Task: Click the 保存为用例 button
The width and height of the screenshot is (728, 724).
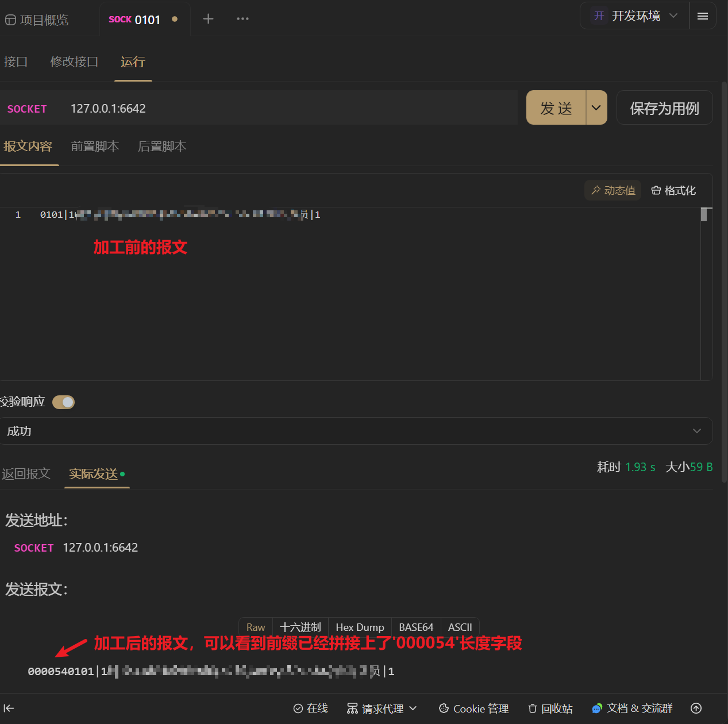Action: coord(664,107)
